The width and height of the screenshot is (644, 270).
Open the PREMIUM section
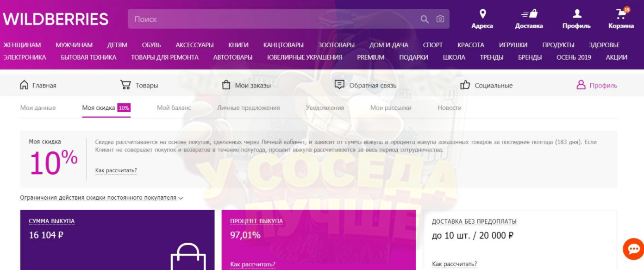coord(371,57)
